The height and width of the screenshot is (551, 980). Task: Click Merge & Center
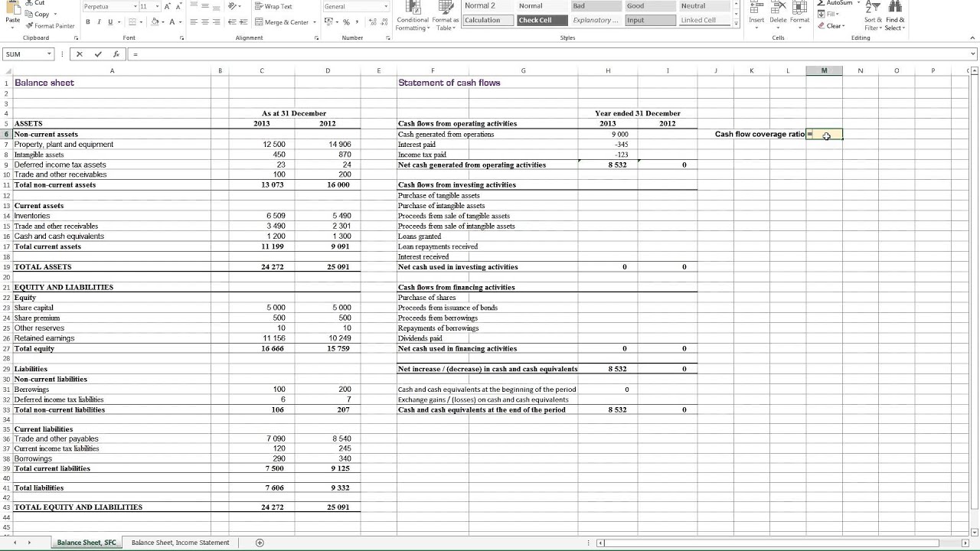click(282, 22)
